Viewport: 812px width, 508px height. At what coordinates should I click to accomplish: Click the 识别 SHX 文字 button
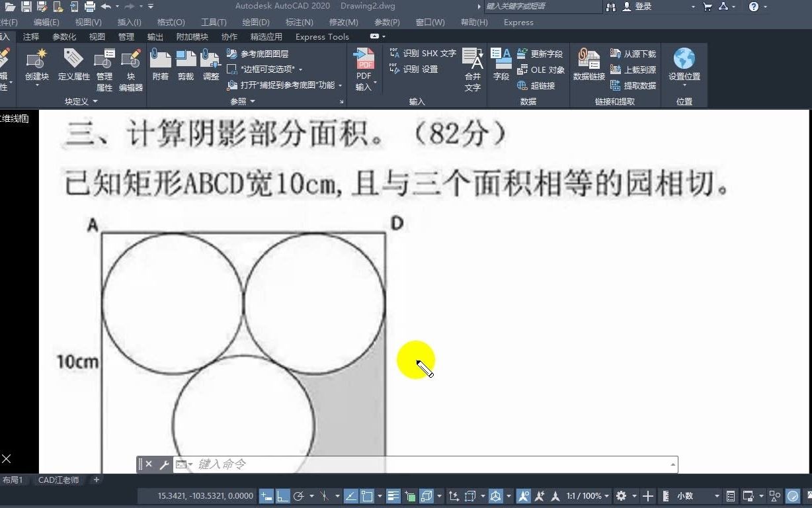coord(422,54)
